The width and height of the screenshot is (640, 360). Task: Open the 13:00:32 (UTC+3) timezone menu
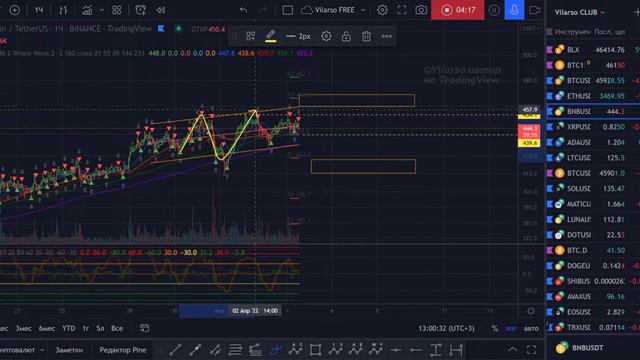coord(446,328)
